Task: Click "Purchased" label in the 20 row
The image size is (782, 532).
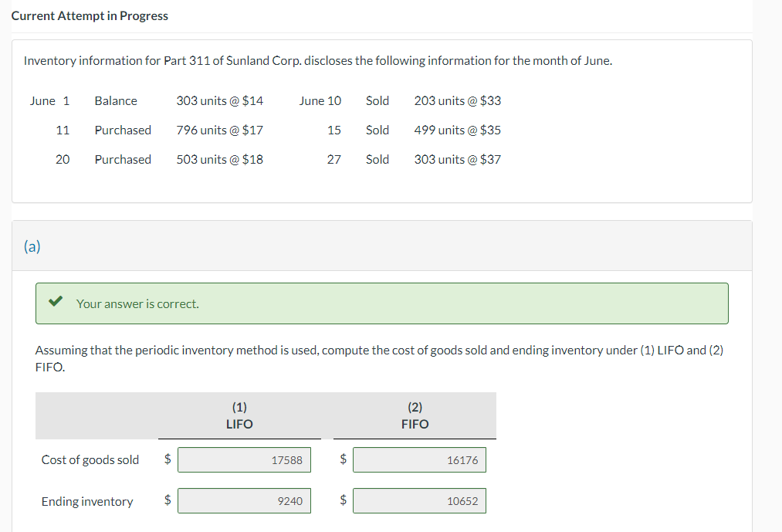Action: coord(123,160)
